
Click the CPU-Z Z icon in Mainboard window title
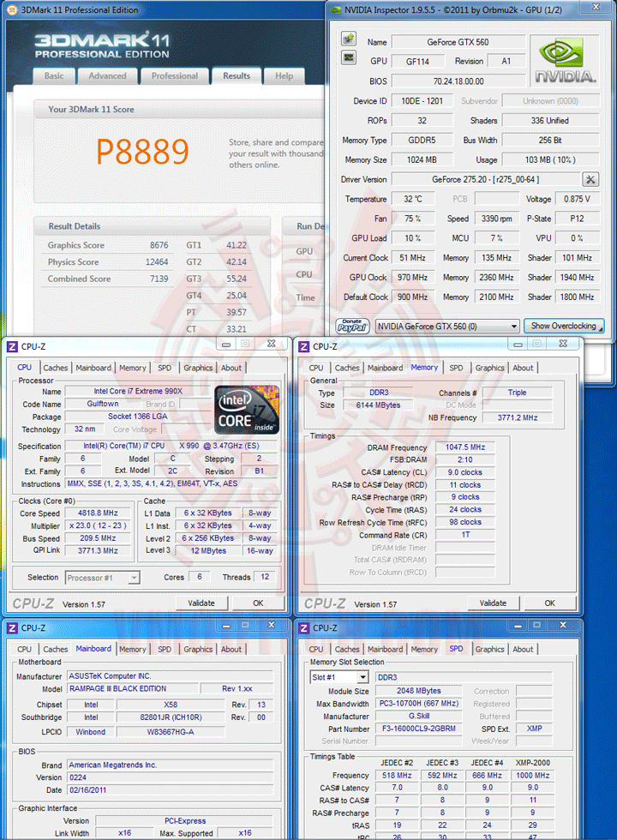(x=12, y=627)
